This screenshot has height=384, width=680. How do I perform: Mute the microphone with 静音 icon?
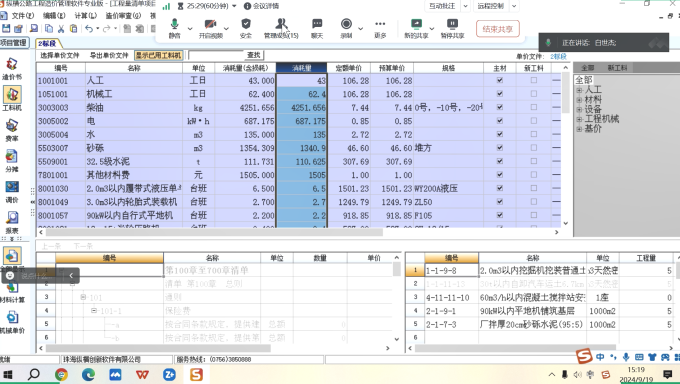click(x=174, y=28)
